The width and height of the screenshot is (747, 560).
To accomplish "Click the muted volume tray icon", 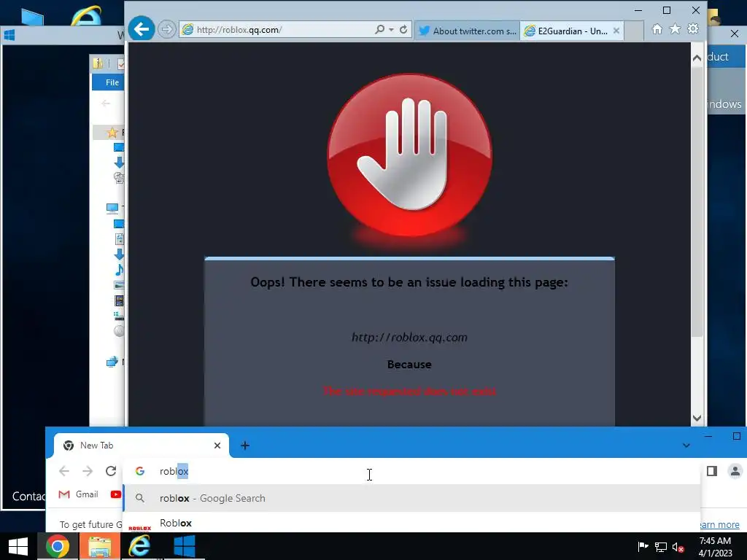I will [678, 548].
